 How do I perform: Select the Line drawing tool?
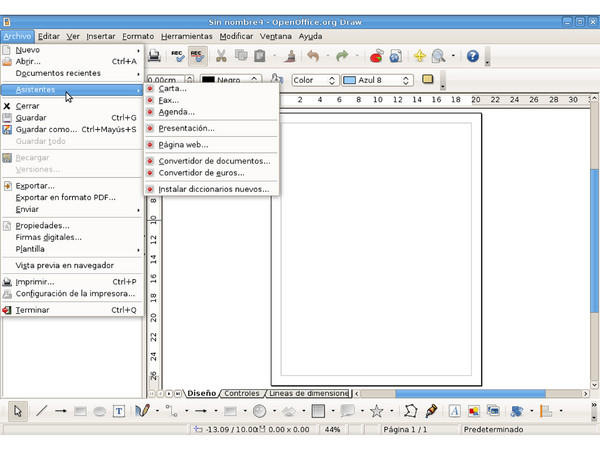[41, 411]
